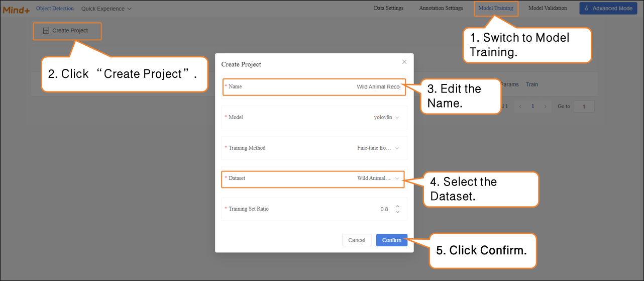The image size is (644, 281).
Task: Click the Go to page number field
Action: 583,107
